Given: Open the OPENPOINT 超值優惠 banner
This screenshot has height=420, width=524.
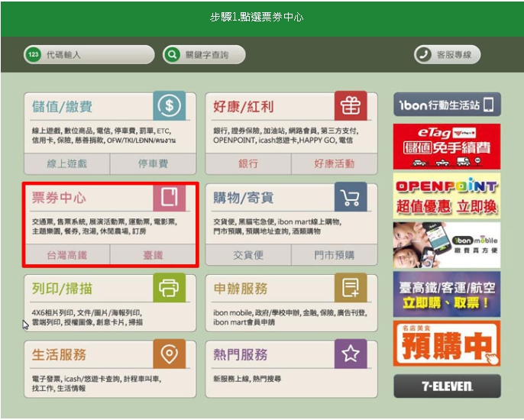Looking at the screenshot, I should 447,195.
